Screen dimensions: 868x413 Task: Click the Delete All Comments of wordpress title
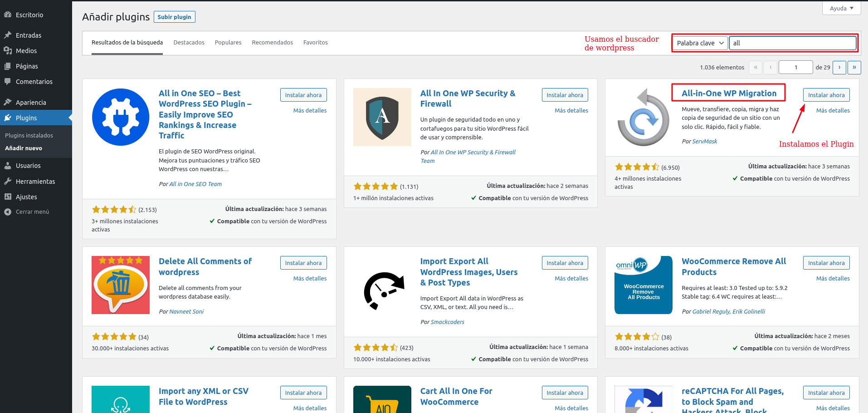205,266
